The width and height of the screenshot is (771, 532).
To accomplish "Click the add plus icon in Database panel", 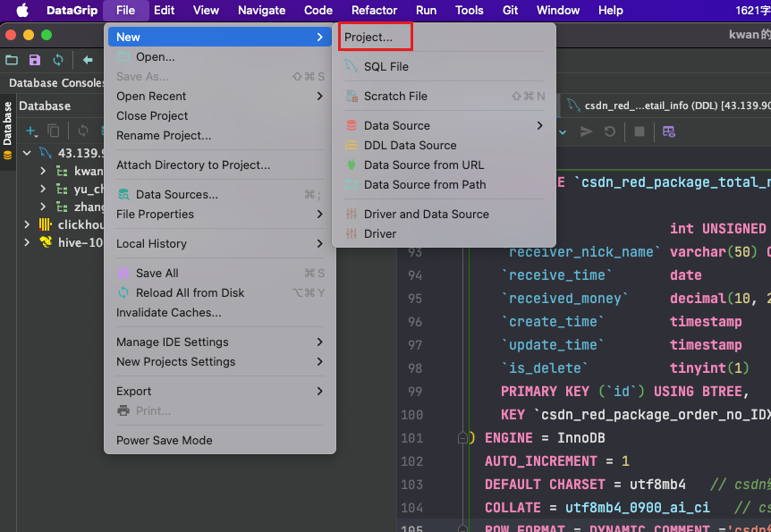I will pos(31,131).
